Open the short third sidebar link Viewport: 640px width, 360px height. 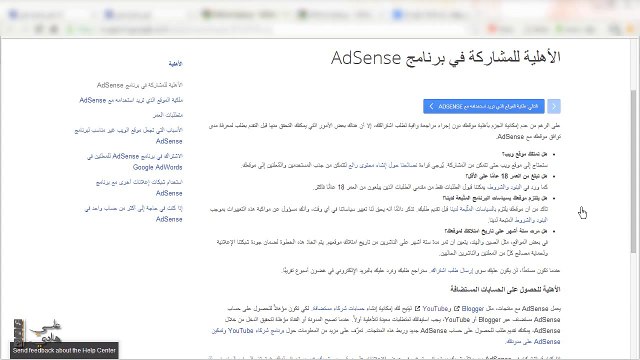pyautogui.click(x=168, y=115)
